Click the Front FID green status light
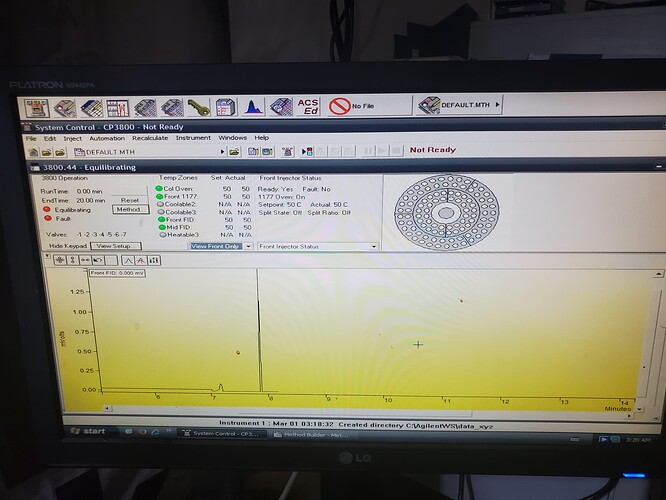The width and height of the screenshot is (666, 500). click(161, 220)
